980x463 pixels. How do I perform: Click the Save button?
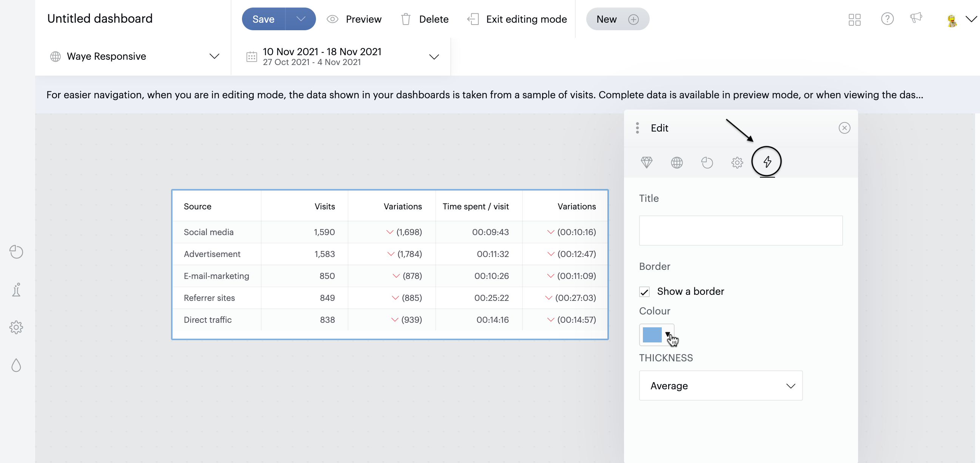coord(263,19)
